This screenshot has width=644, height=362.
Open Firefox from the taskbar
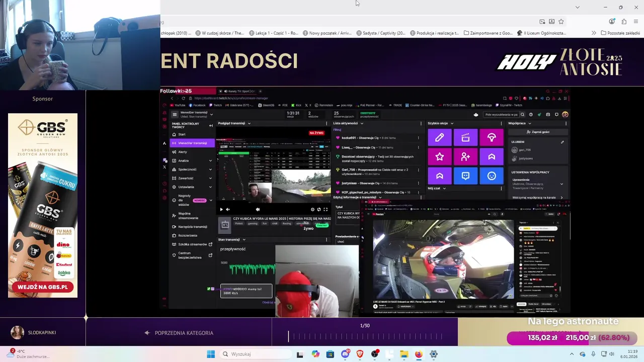tap(419, 354)
